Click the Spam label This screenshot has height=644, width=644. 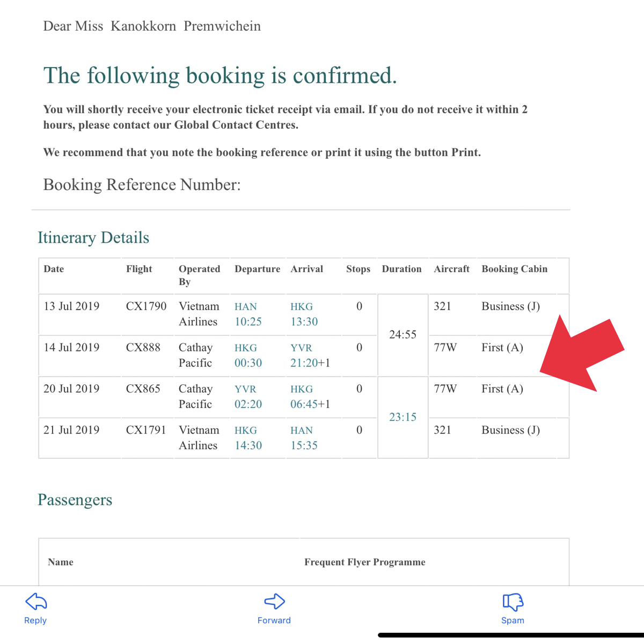click(513, 620)
